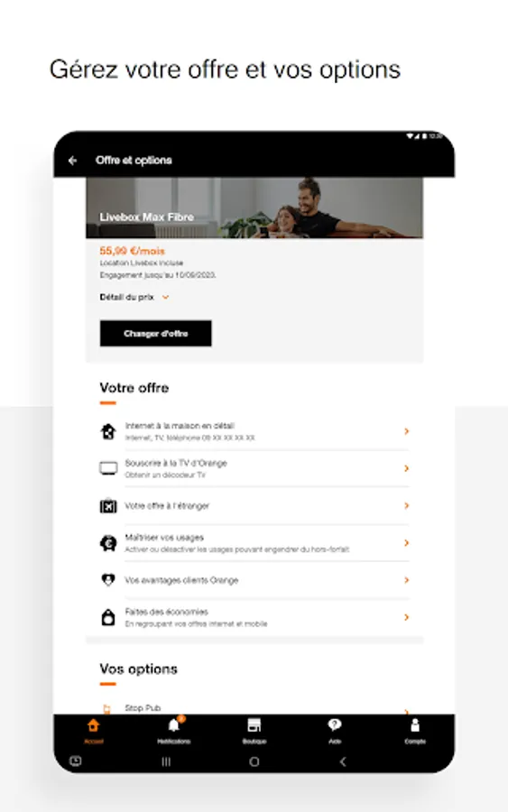Viewport: 508px width, 812px height.
Task: Tap the back arrow beside Offre et options
Action: click(72, 161)
